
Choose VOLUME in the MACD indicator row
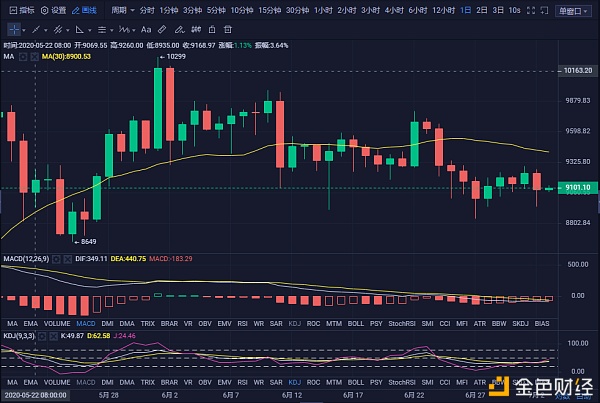pyautogui.click(x=57, y=324)
